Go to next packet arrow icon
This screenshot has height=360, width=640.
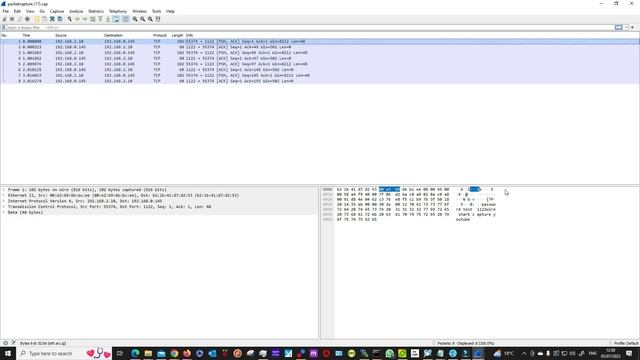tap(85, 19)
